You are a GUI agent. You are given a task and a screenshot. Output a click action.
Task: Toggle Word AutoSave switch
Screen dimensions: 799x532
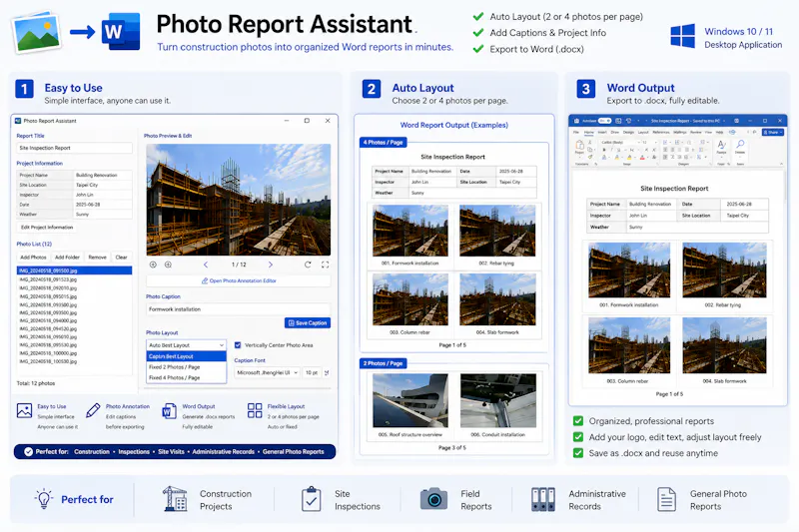point(605,121)
